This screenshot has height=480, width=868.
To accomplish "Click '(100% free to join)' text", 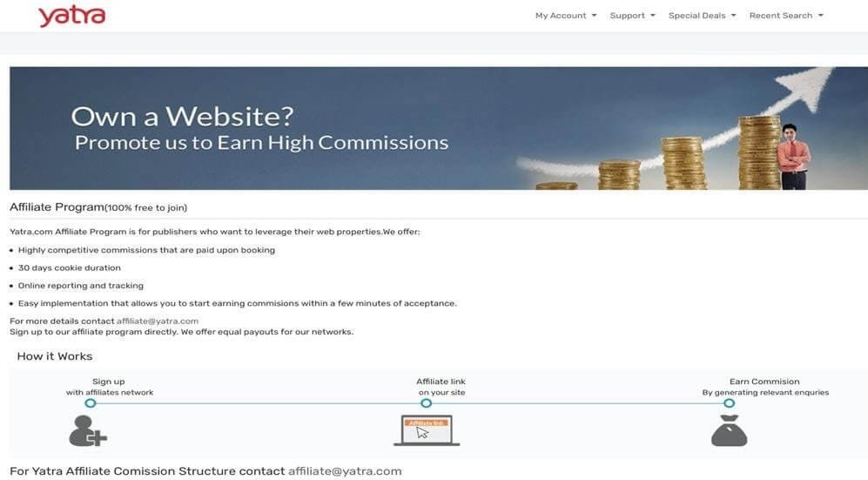I will tap(145, 208).
